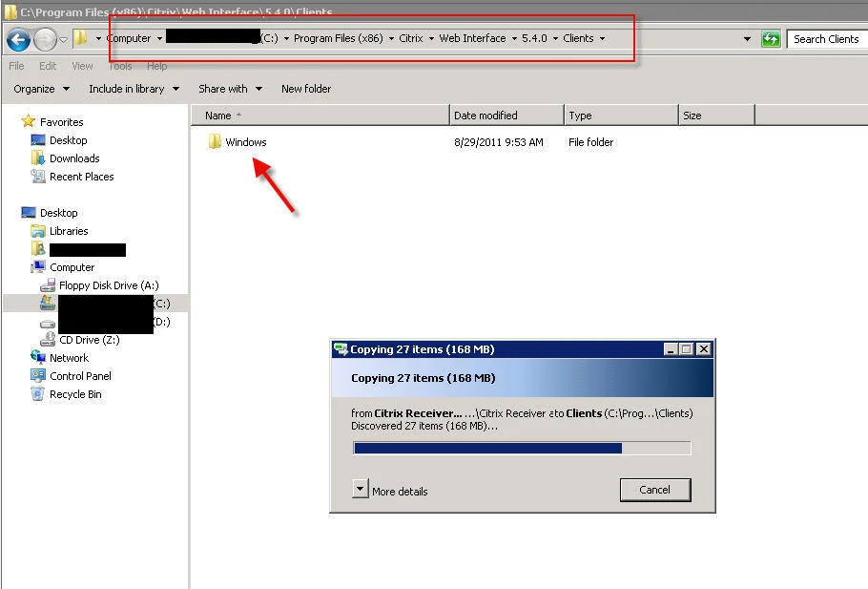Cancel the copying operation

[655, 490]
